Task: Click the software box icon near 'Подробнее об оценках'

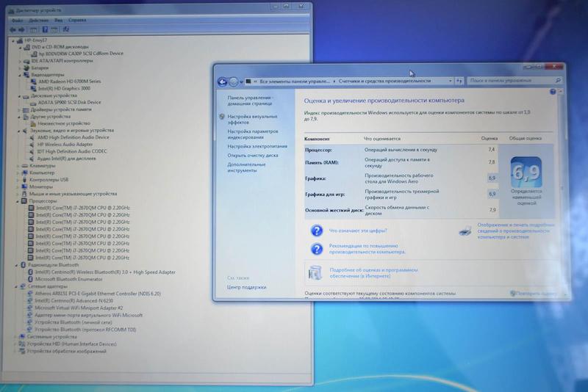Action: click(x=316, y=272)
